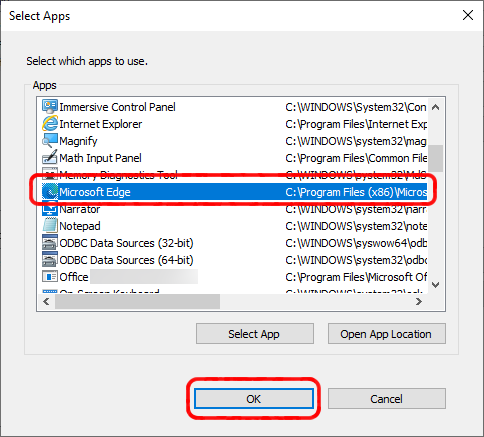Click the vertical scrollbar thumb
The height and width of the screenshot is (437, 484).
coord(436,158)
